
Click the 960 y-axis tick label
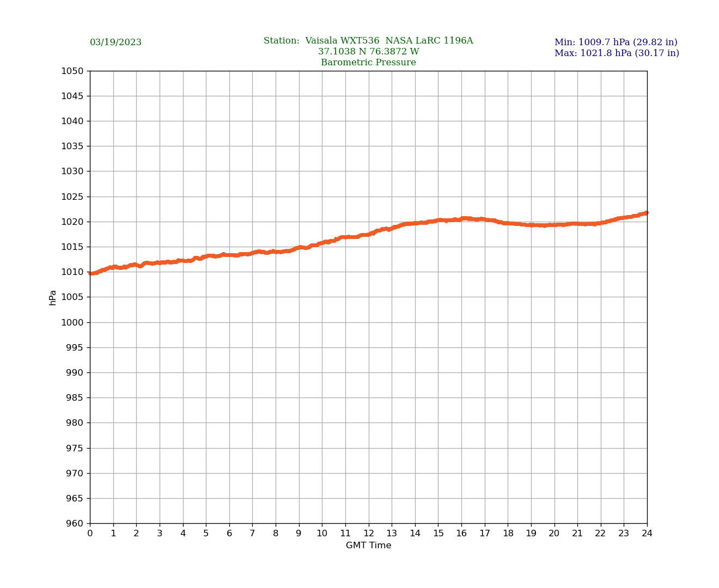click(75, 524)
